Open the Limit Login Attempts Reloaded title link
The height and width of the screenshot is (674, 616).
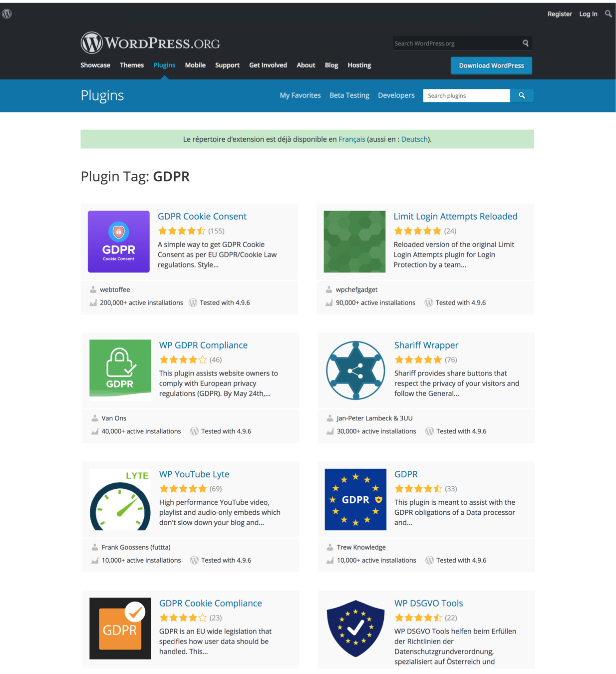[455, 216]
